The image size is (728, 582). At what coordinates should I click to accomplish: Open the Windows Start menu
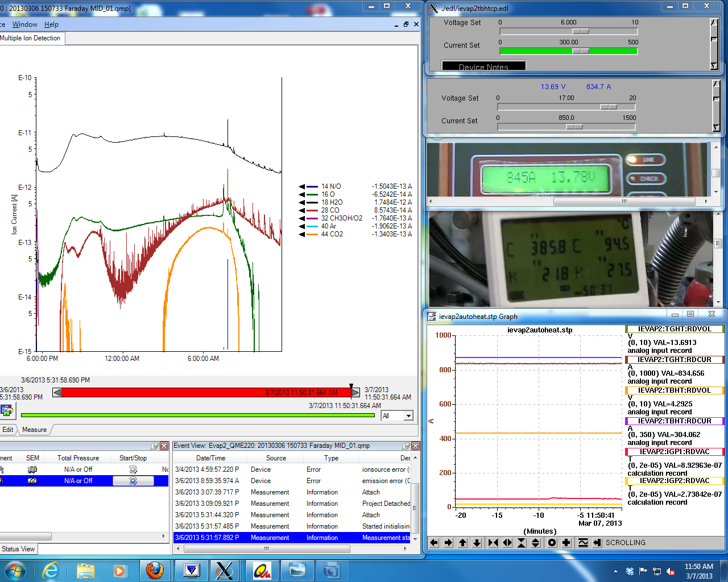(x=14, y=570)
